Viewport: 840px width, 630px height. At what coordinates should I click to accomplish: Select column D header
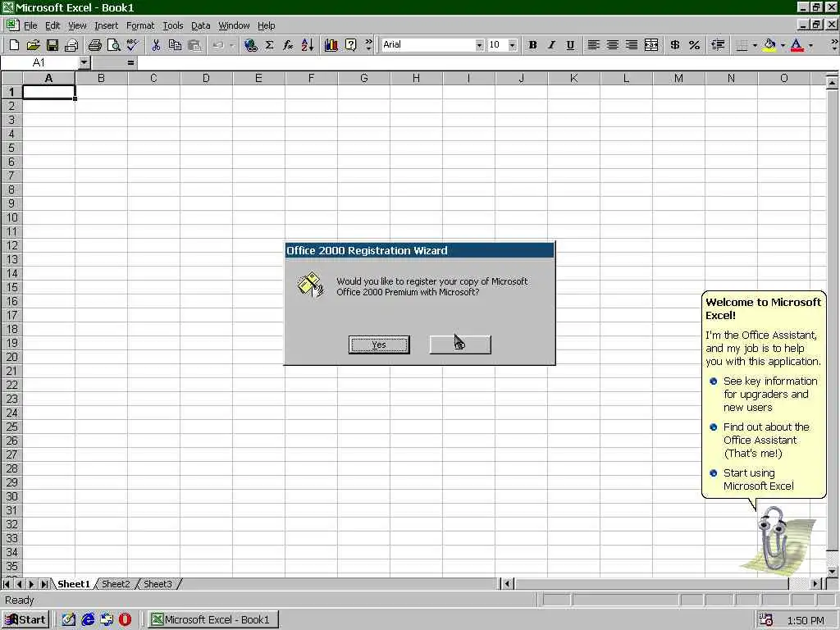pos(206,78)
